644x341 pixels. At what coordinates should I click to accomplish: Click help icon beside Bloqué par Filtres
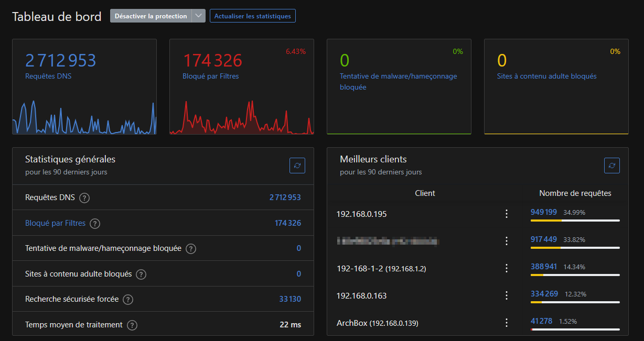(94, 224)
